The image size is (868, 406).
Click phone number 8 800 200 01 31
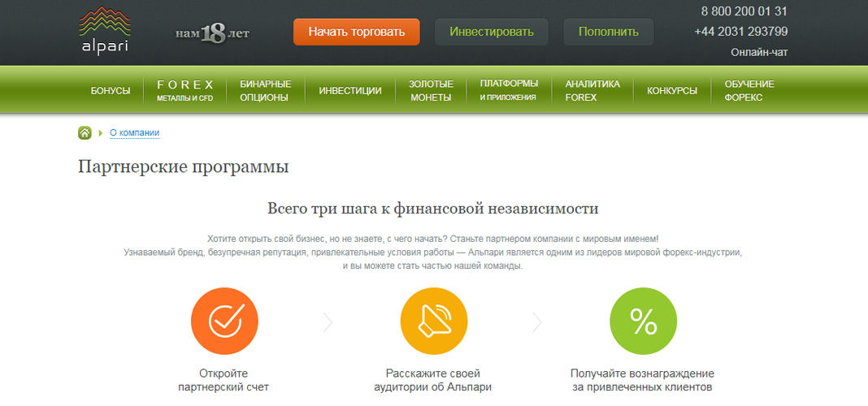[x=744, y=11]
